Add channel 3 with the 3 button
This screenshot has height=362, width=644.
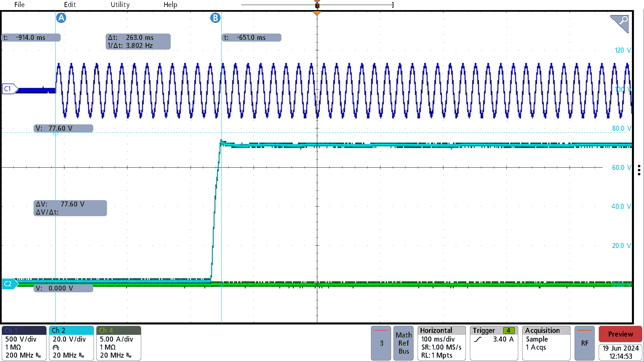(x=381, y=343)
